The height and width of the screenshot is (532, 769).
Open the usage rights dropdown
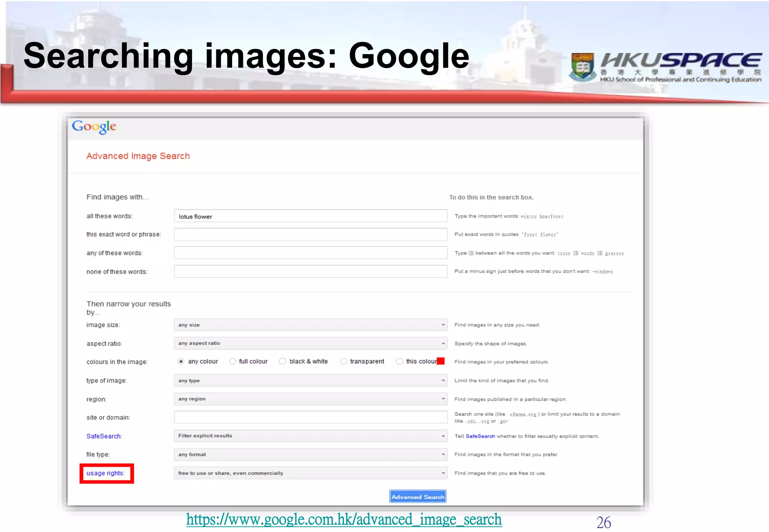311,473
